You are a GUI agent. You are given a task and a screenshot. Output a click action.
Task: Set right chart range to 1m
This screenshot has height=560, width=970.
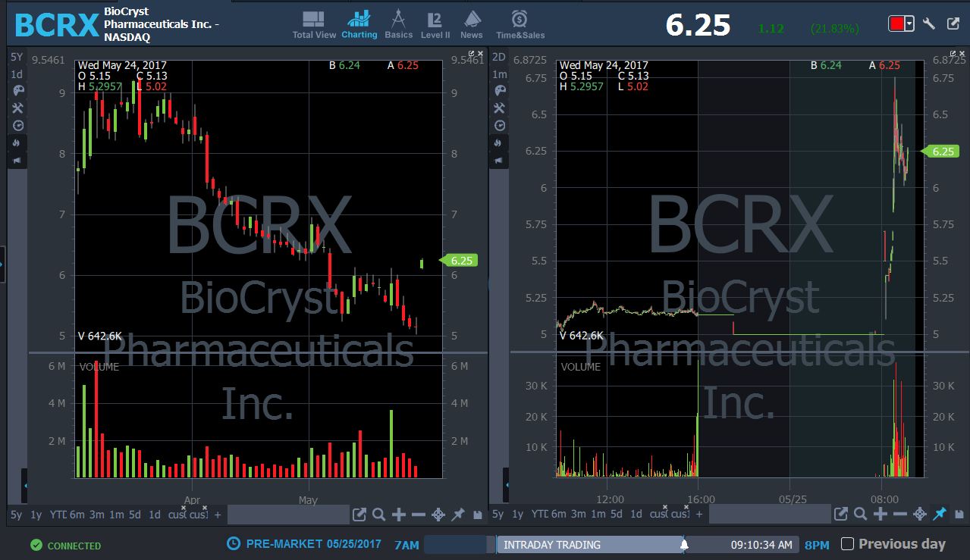point(598,515)
